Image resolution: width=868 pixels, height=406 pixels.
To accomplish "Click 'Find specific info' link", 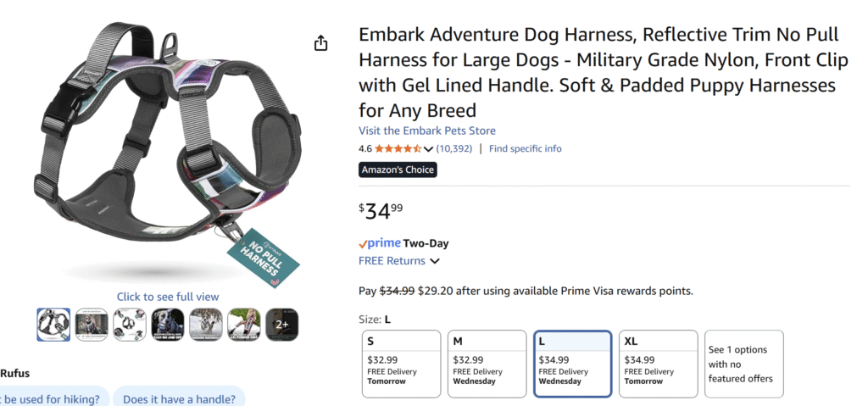I will pos(525,148).
